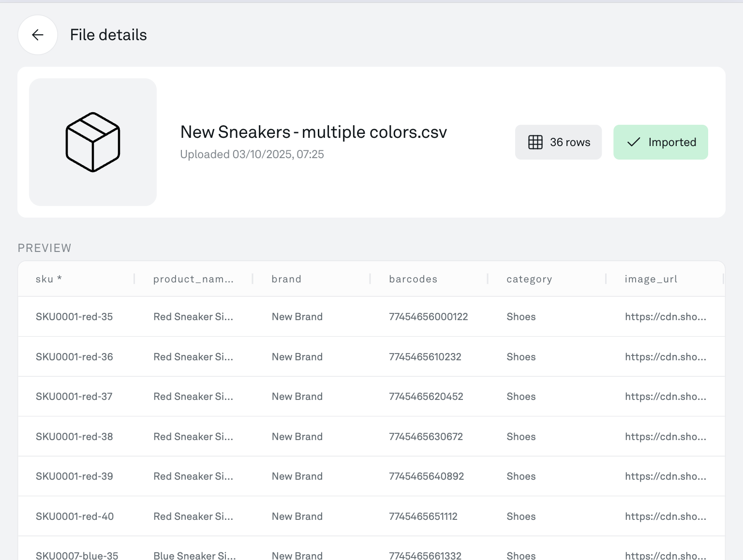Viewport: 743px width, 560px height.
Task: Select the barcodes column header
Action: [413, 279]
